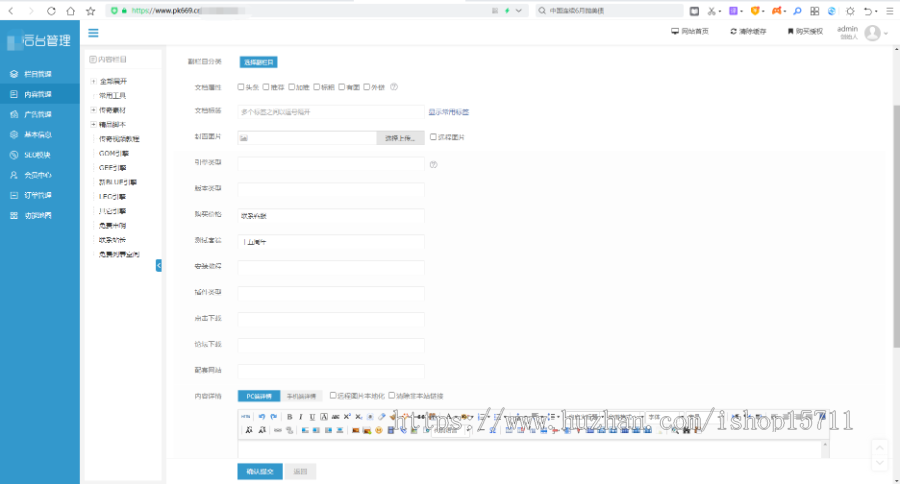The width and height of the screenshot is (900, 484).
Task: Open the browser main menu icon
Action: click(x=890, y=11)
